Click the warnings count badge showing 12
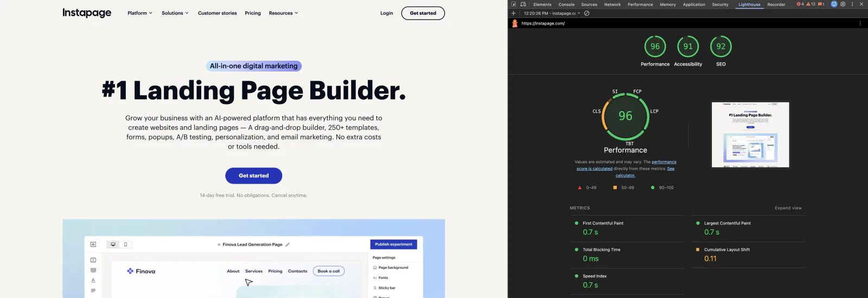Screen dimensions: 868x298 click(x=811, y=4)
